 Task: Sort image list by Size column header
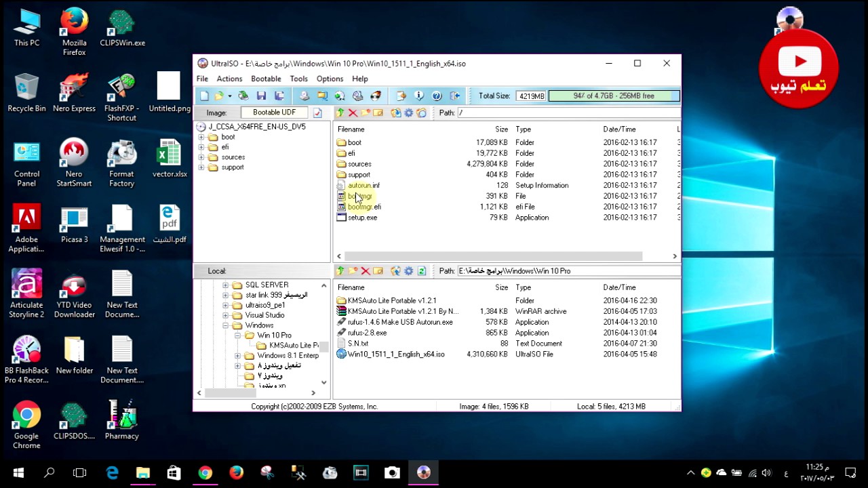point(501,129)
